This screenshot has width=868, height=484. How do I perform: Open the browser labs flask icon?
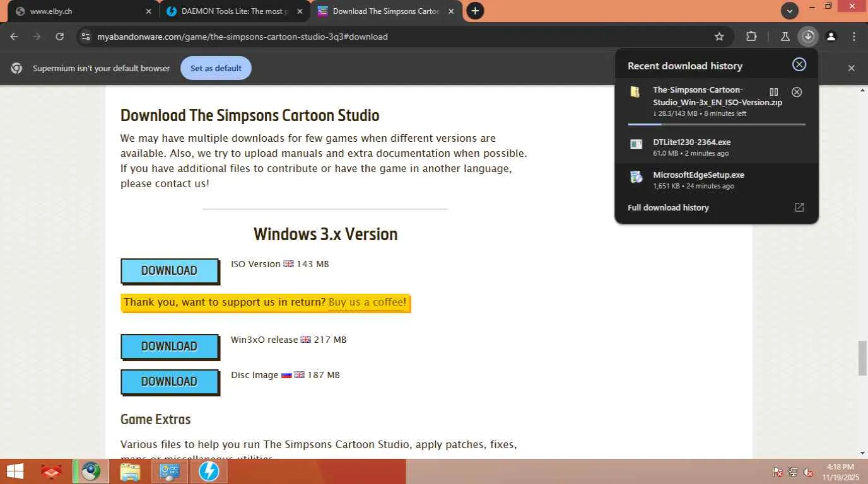pos(785,37)
